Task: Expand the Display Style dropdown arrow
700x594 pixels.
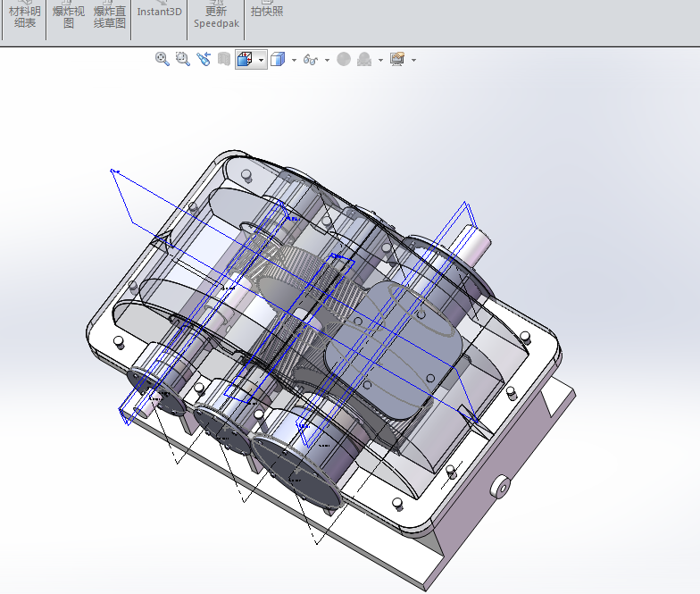Action: point(294,60)
